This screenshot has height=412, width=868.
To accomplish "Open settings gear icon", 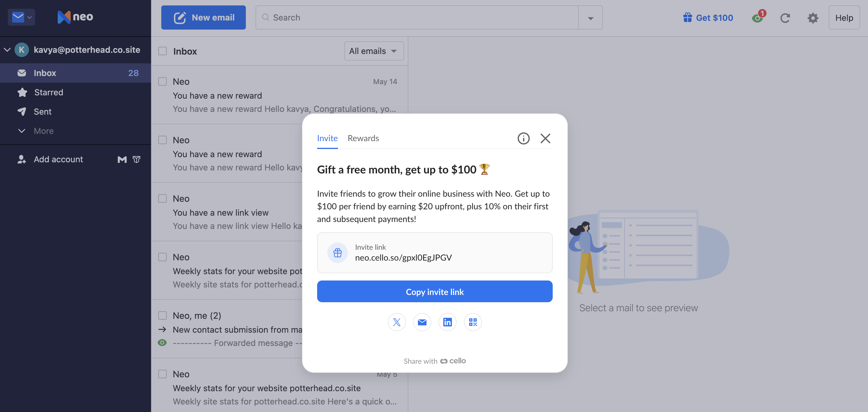I will tap(813, 18).
